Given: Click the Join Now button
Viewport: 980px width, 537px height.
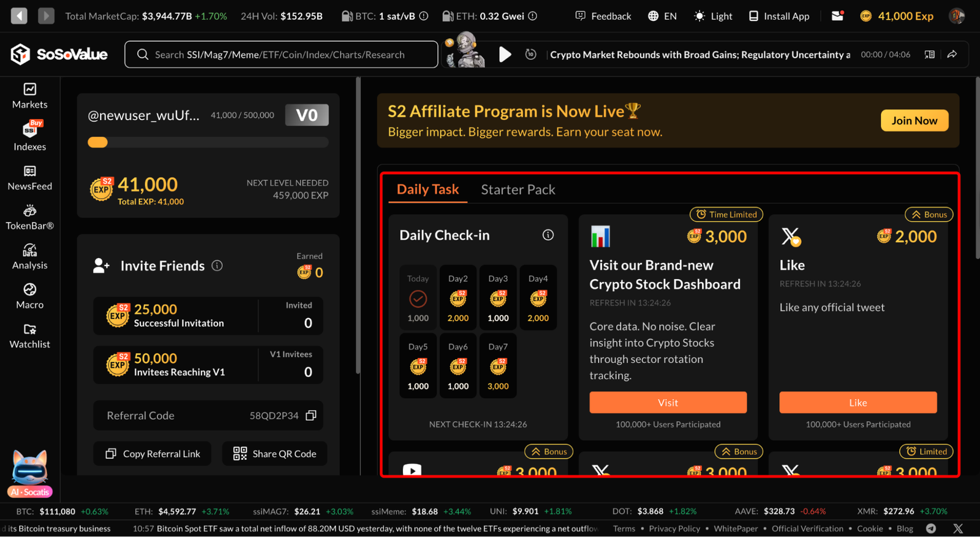Looking at the screenshot, I should pyautogui.click(x=914, y=121).
